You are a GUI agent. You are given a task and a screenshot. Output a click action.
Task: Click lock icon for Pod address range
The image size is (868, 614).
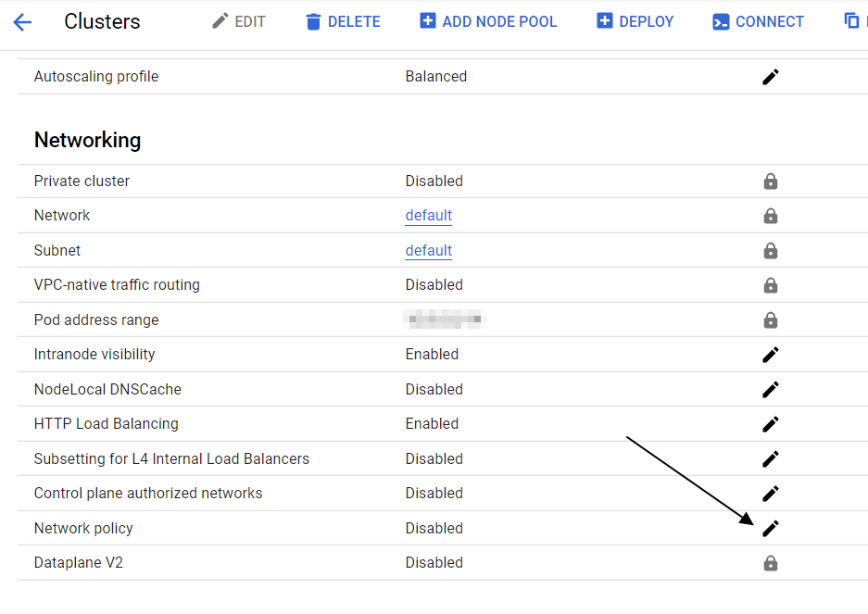[x=771, y=320]
